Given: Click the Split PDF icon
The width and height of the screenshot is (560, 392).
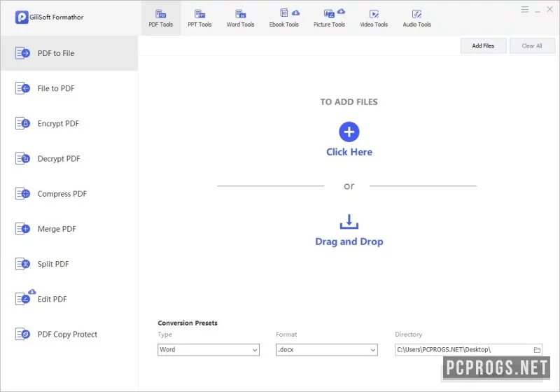Looking at the screenshot, I should tap(22, 264).
